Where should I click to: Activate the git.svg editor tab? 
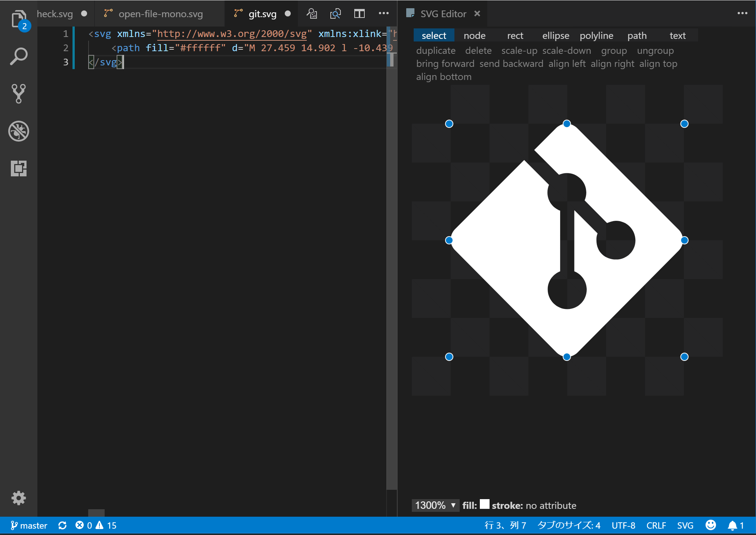(x=262, y=14)
